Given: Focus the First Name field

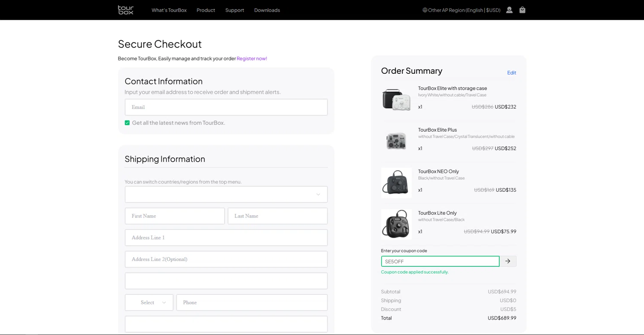Looking at the screenshot, I should pyautogui.click(x=175, y=216).
